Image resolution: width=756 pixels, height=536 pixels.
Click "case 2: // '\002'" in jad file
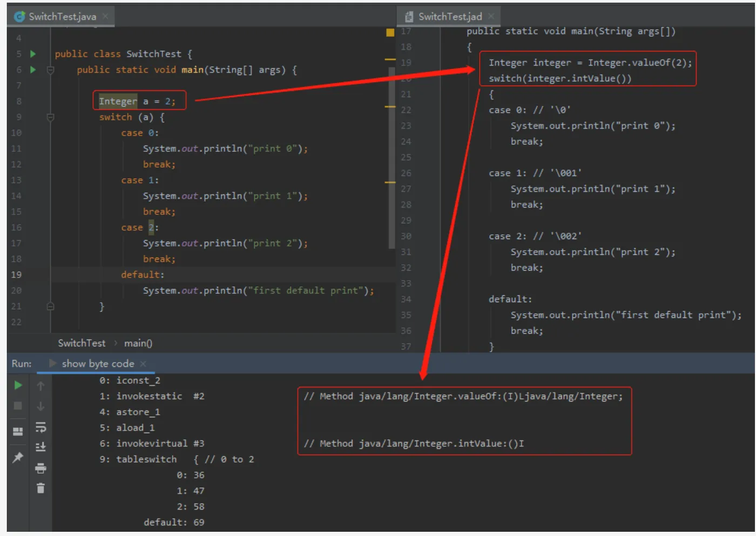tap(535, 236)
